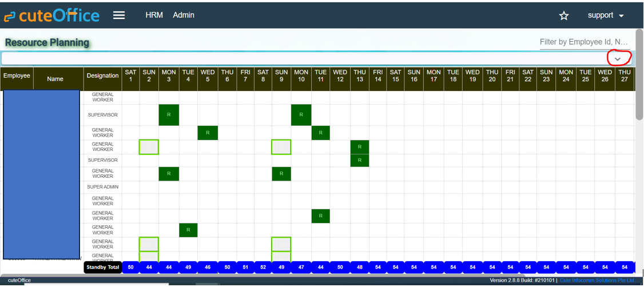
Task: Select the R cell under TUE 4
Action: coord(188,230)
